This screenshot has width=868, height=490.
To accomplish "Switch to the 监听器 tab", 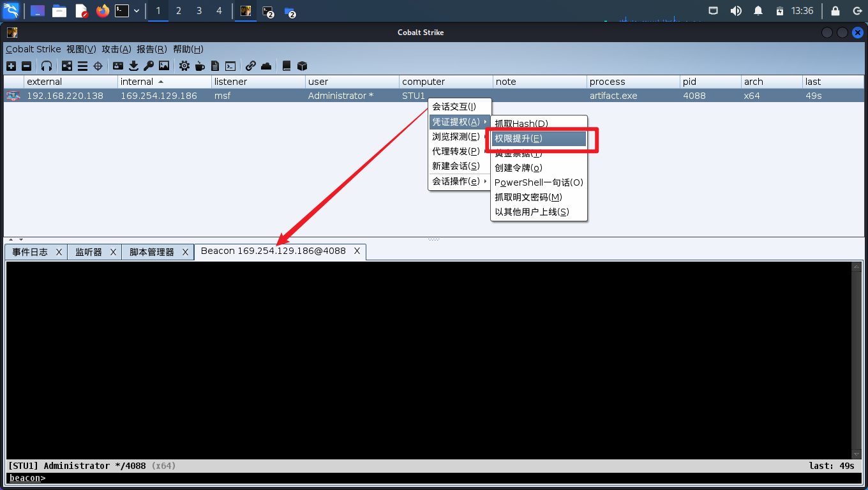I will point(89,252).
